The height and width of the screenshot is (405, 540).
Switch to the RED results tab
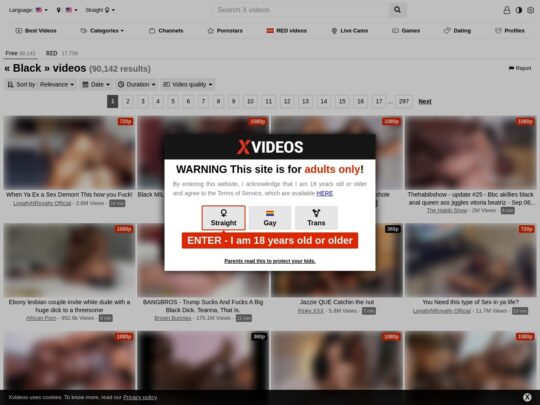(x=62, y=53)
